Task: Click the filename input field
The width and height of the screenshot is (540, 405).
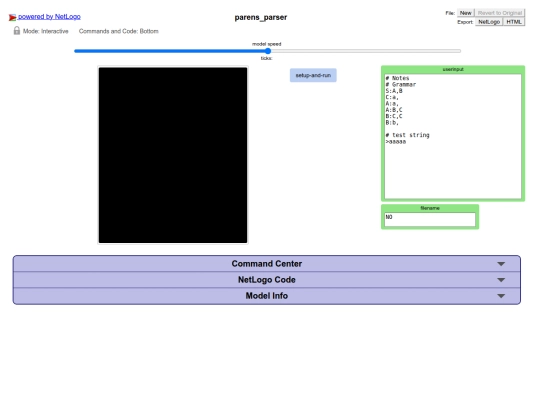Action: (x=430, y=219)
